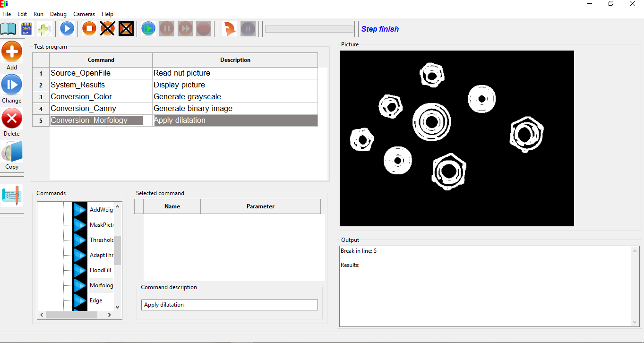
Task: Click the Save SD card icon
Action: [x=26, y=29]
